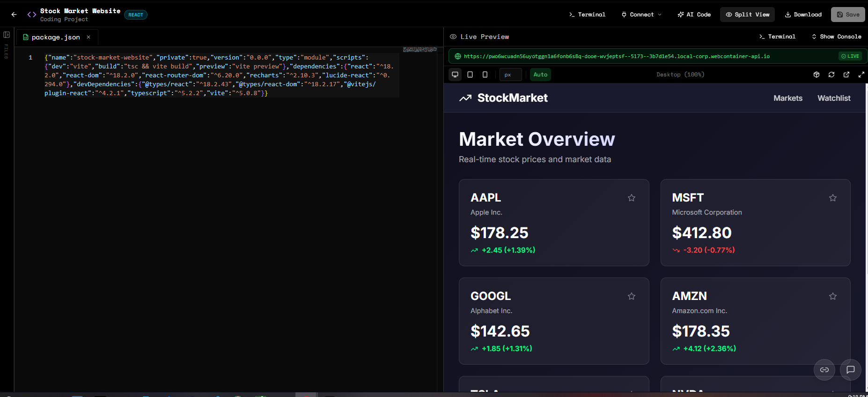Star AAPL to add to watchlist
Image resolution: width=868 pixels, height=397 pixels.
click(632, 198)
